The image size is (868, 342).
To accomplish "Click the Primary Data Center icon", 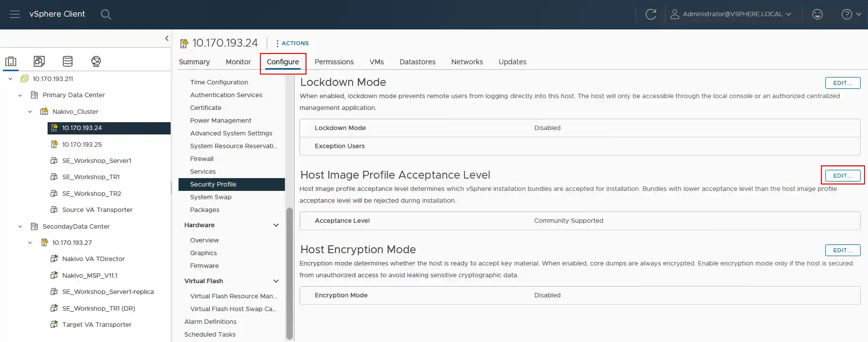I will pyautogui.click(x=34, y=95).
